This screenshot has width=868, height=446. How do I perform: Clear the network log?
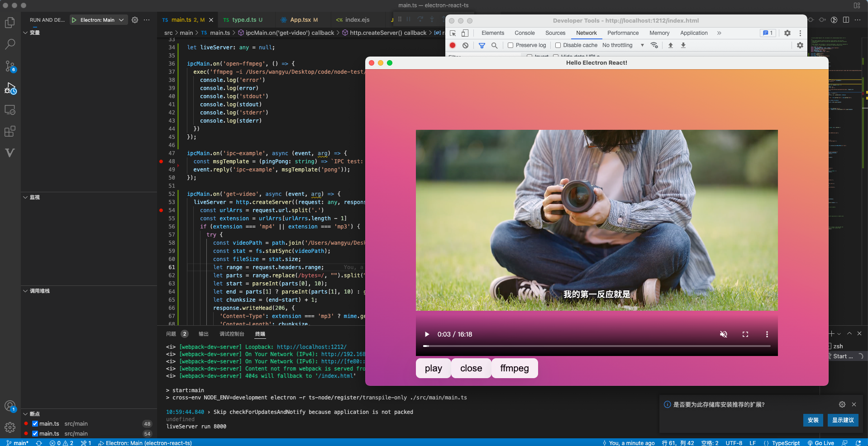click(x=466, y=45)
